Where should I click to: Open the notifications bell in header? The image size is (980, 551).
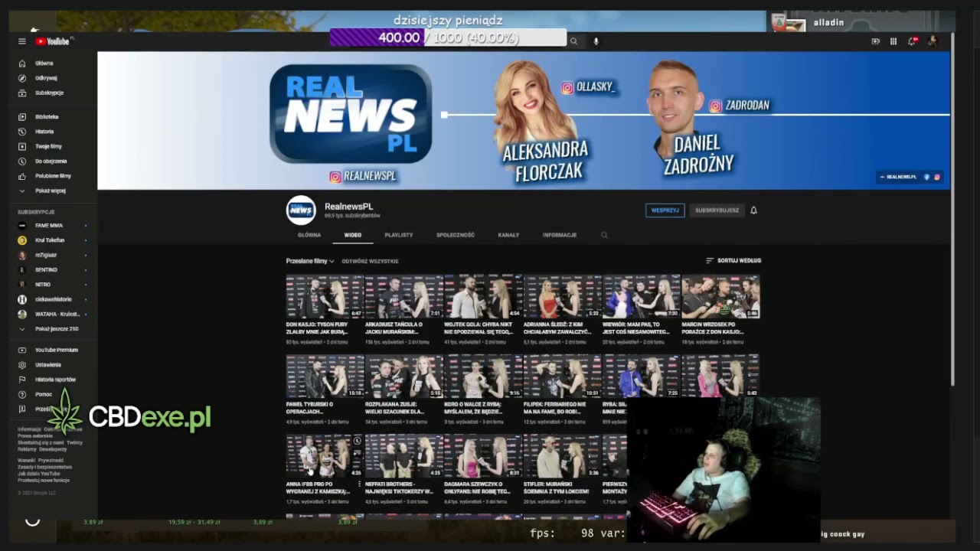tap(912, 41)
